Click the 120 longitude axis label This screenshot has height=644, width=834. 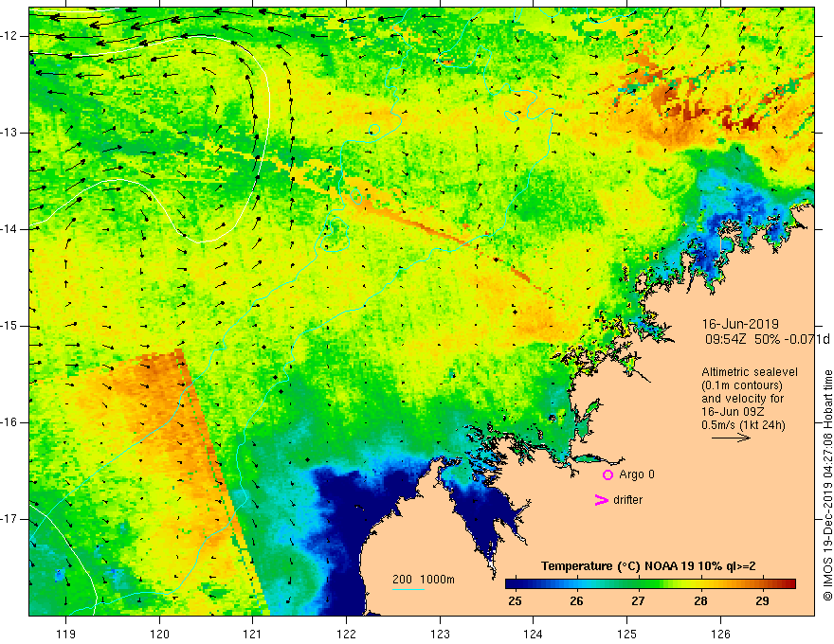point(159,635)
